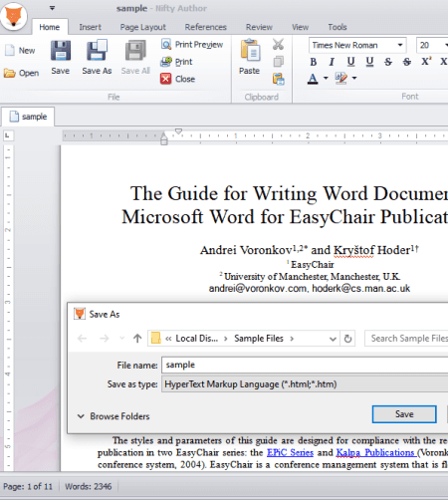The height and width of the screenshot is (500, 448).
Task: Open the References tab
Action: [x=206, y=27]
